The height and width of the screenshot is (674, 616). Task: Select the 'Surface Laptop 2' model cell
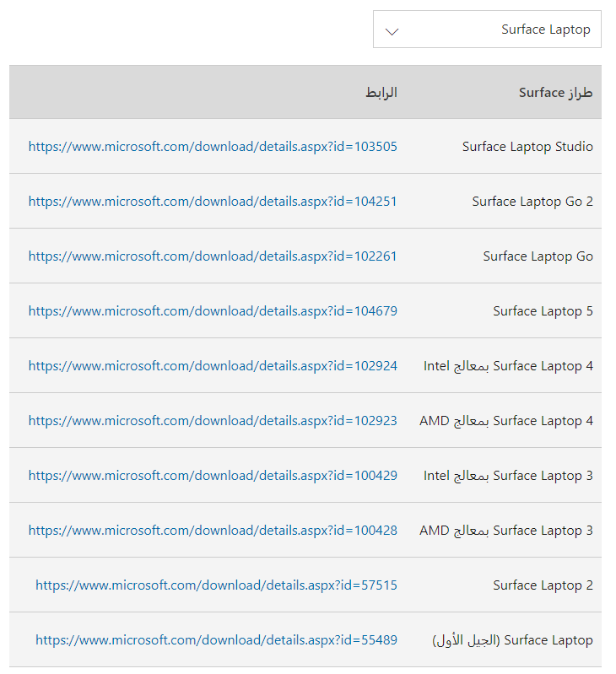point(543,585)
